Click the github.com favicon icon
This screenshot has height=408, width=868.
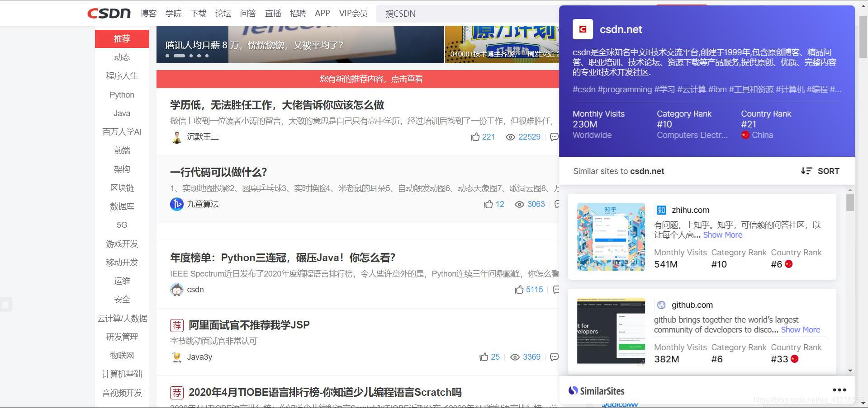[x=661, y=305]
